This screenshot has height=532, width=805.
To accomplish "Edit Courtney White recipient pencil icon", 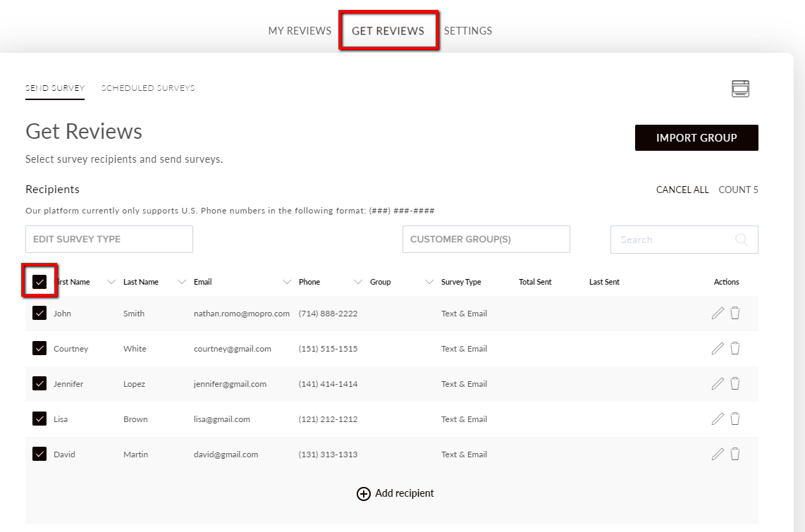I will (x=718, y=348).
